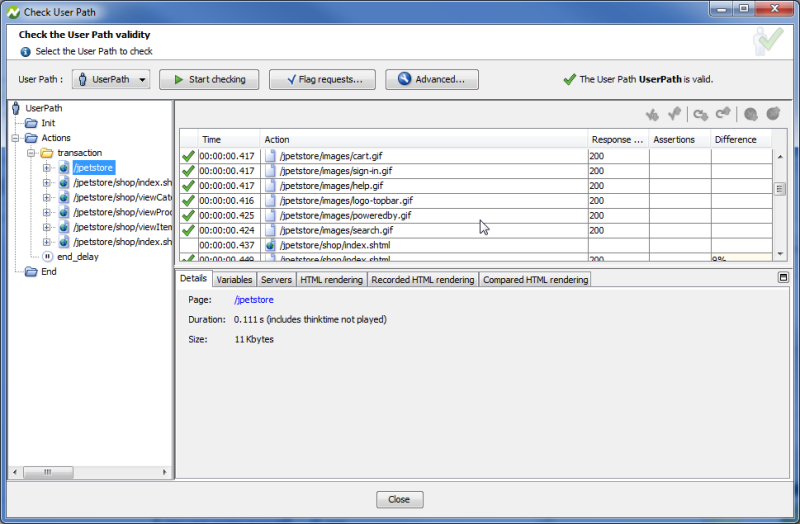
Task: Click the transaction folder icon
Action: pyautogui.click(x=46, y=153)
